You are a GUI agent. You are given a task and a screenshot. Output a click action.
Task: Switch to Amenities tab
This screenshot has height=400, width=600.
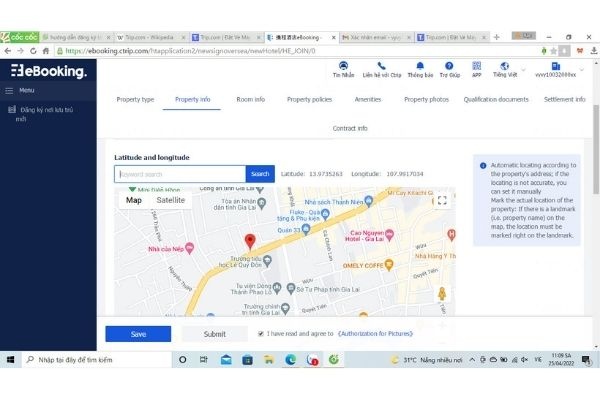point(368,100)
